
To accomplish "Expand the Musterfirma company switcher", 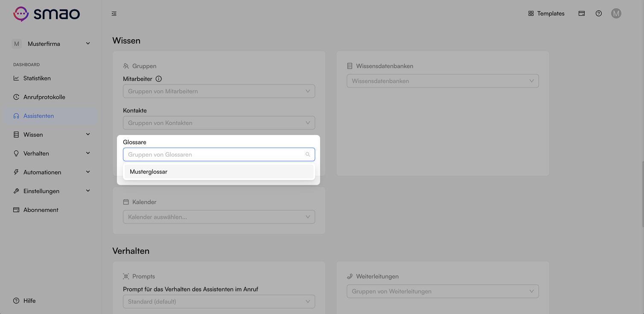I will (x=51, y=44).
